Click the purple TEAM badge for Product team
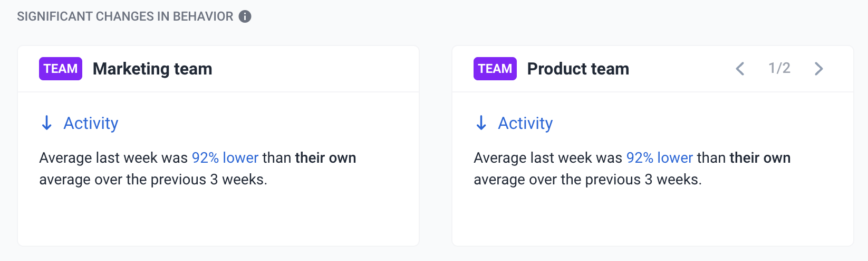Viewport: 868px width, 261px height. coord(495,69)
